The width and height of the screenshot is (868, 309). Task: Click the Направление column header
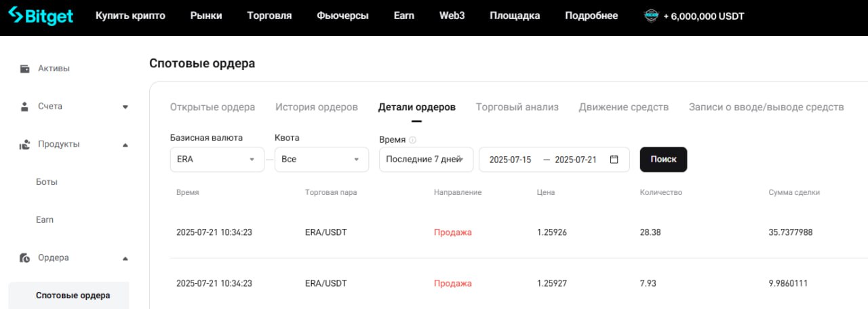tap(458, 193)
